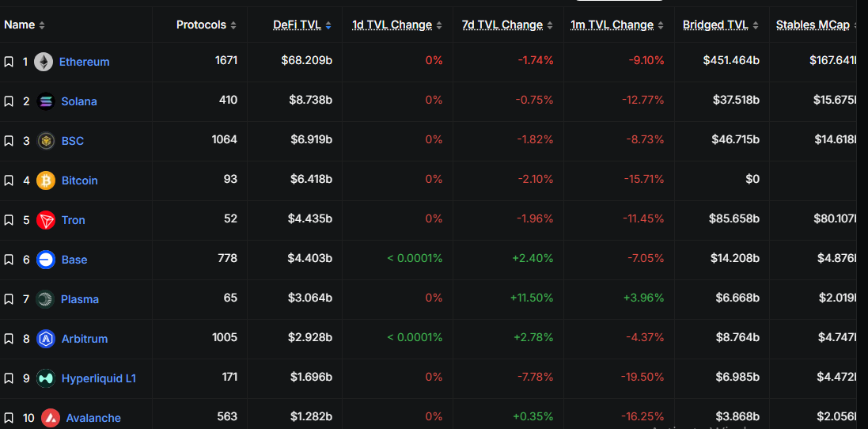Sort by Bridged TVL column header

pyautogui.click(x=715, y=25)
